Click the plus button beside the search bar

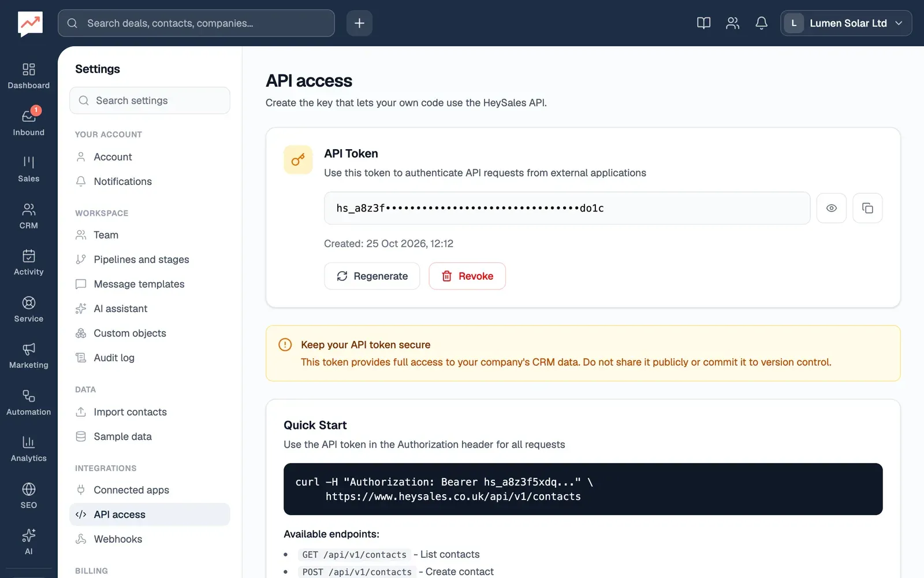[x=359, y=23]
